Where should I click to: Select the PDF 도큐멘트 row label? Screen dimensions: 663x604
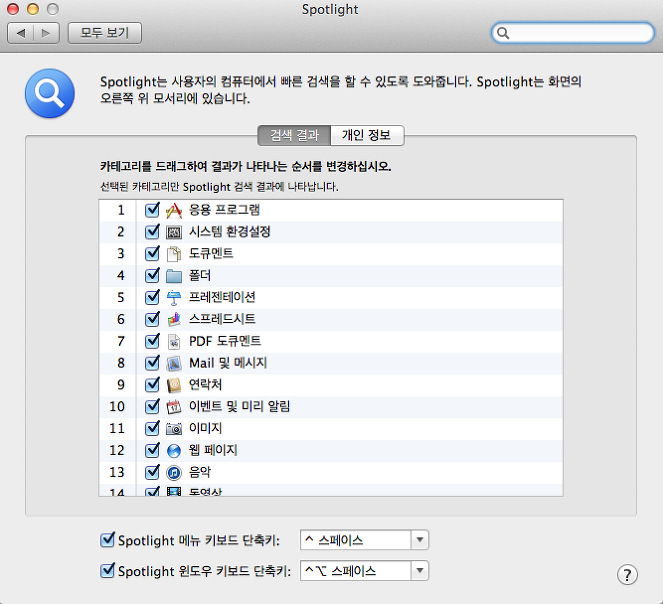point(225,341)
